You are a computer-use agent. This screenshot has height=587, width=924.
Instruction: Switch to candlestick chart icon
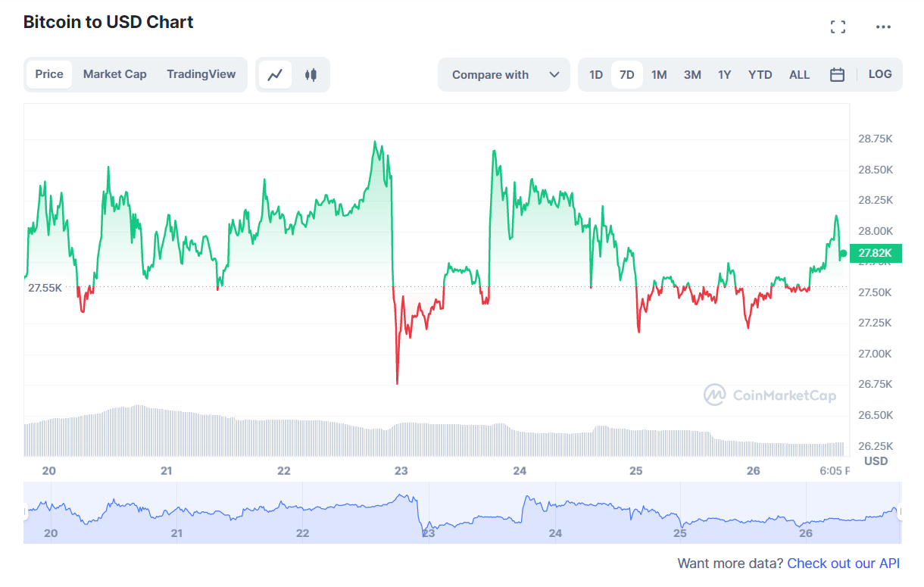point(311,74)
